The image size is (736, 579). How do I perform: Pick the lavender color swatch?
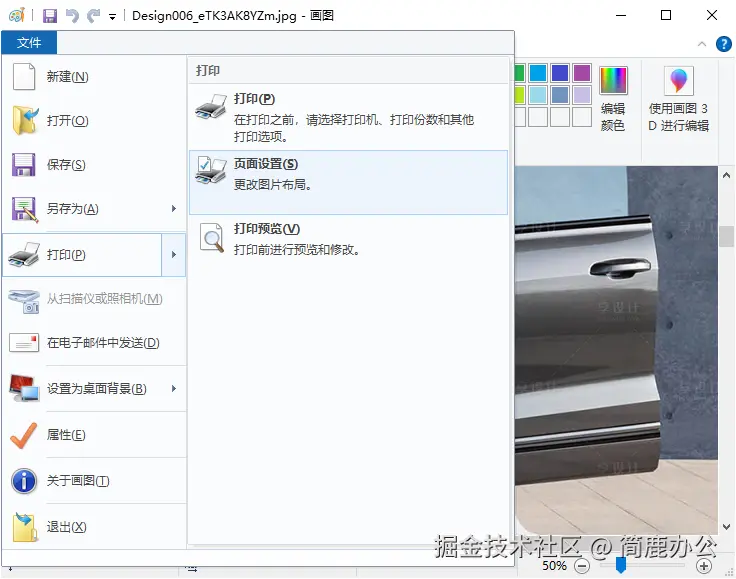click(582, 95)
